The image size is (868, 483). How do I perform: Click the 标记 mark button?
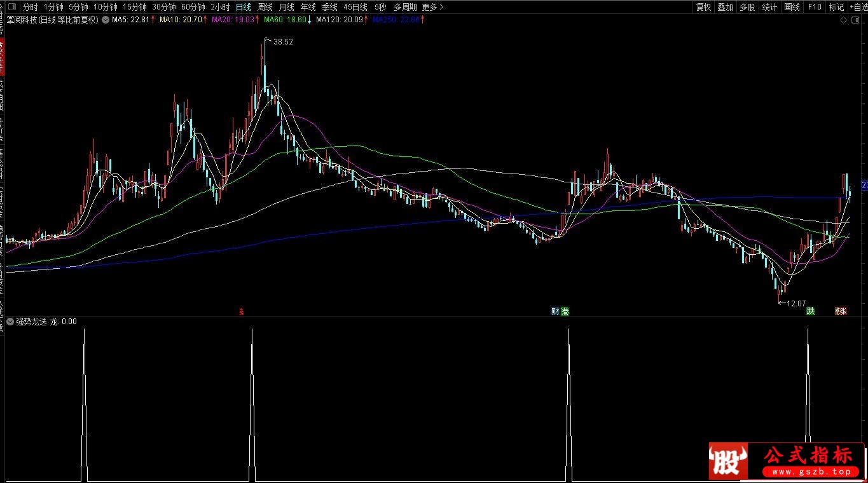pyautogui.click(x=836, y=7)
